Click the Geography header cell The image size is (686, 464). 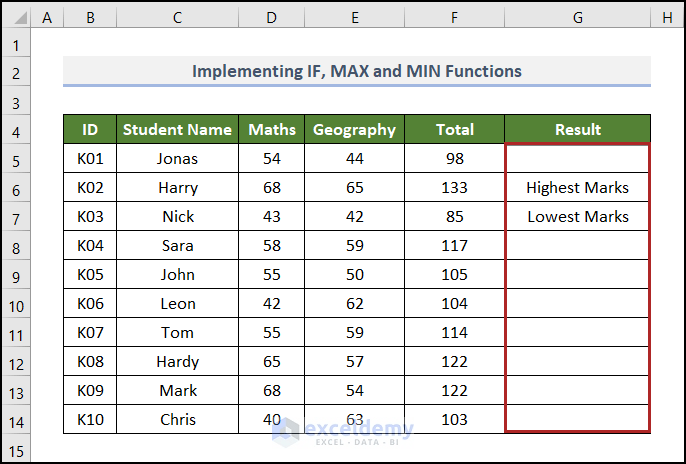pos(355,129)
